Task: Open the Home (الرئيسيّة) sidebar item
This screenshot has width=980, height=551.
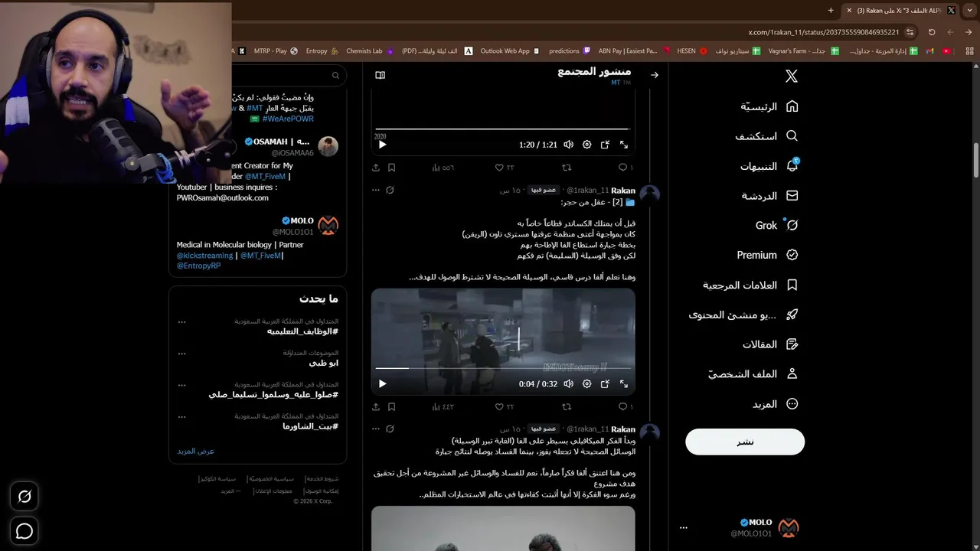Action: click(769, 106)
